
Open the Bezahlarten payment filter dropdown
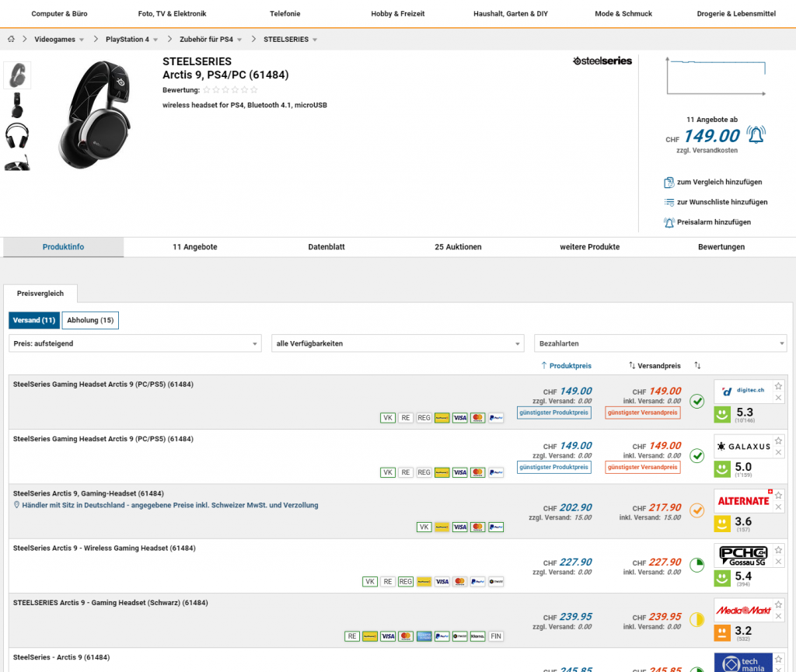(660, 343)
